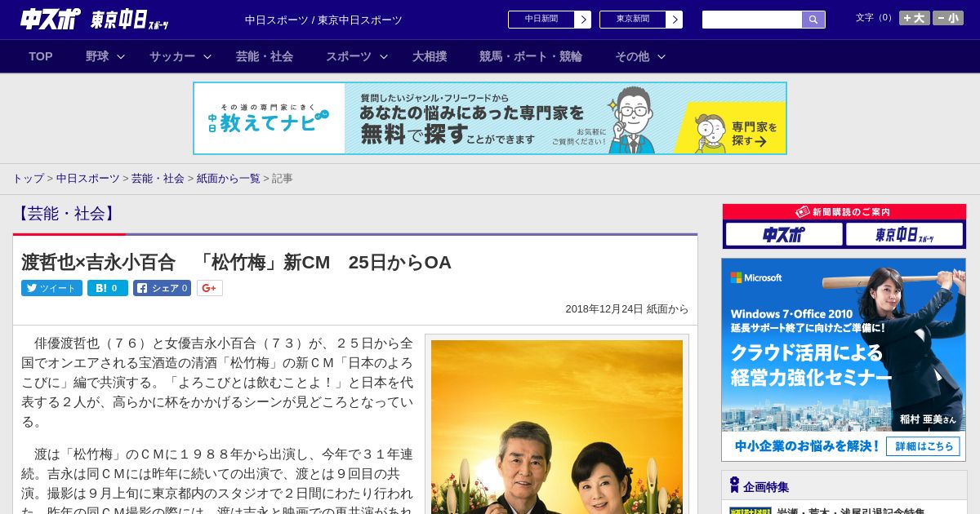Increase font size with +大 button
The image size is (980, 514).
[x=915, y=18]
